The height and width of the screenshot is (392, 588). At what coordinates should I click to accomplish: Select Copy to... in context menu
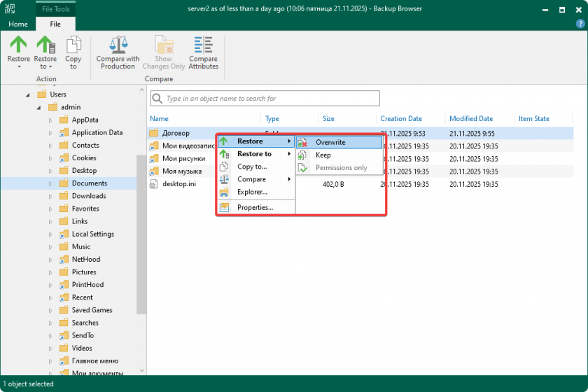coord(252,167)
